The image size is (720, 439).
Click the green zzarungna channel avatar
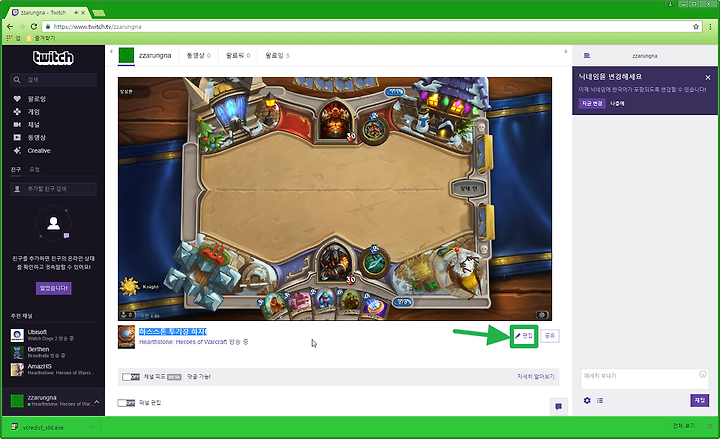(x=126, y=56)
